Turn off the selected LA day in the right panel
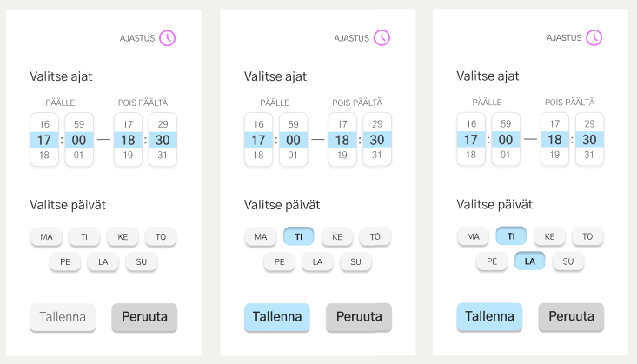637x364 pixels. (529, 261)
